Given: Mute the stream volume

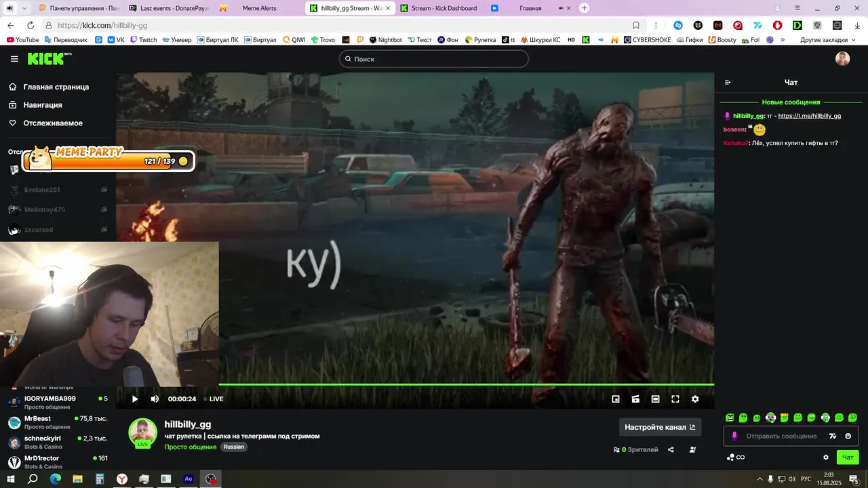Looking at the screenshot, I should tap(155, 399).
